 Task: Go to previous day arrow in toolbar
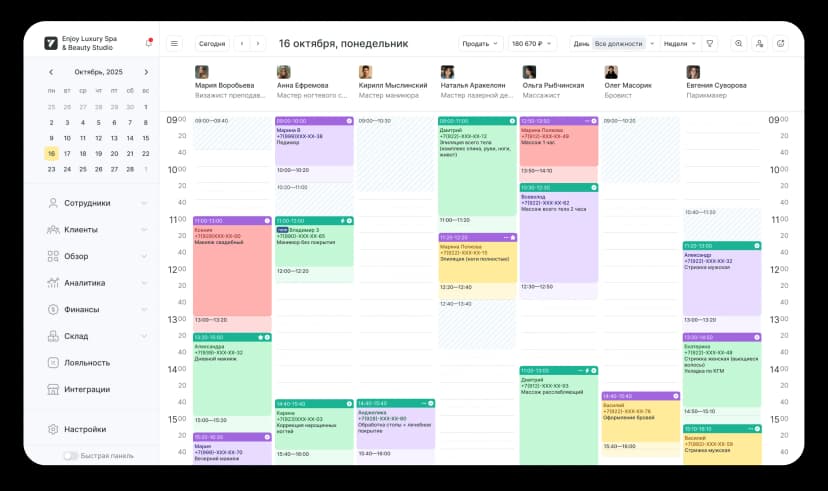pyautogui.click(x=242, y=44)
